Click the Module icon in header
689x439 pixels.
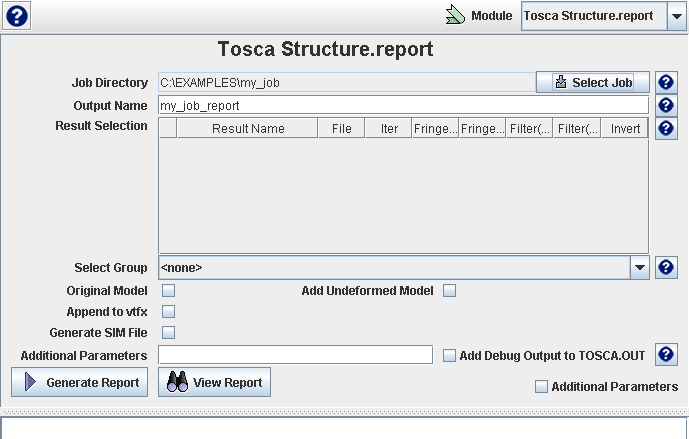[456, 16]
